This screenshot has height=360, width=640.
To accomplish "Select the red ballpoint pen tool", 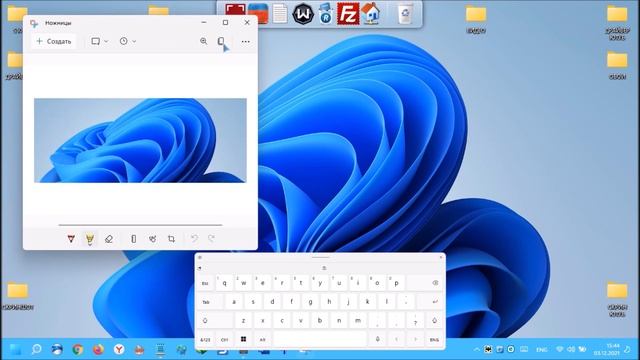I will click(x=71, y=239).
